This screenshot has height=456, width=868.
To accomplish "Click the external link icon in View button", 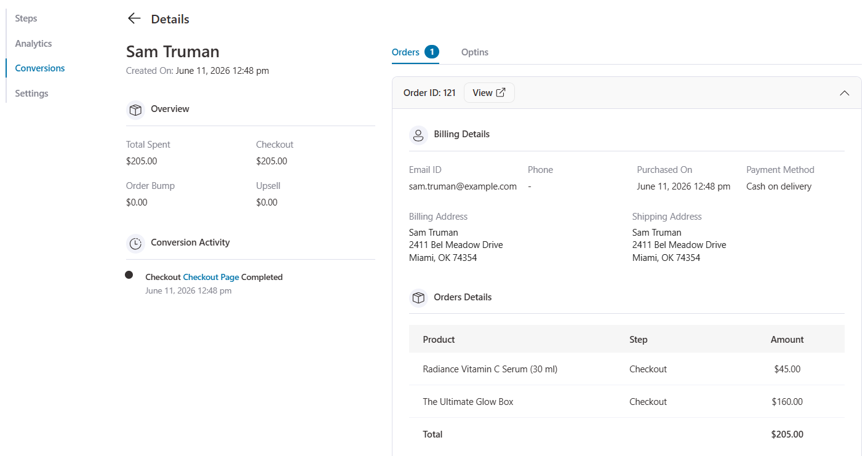I will (501, 93).
